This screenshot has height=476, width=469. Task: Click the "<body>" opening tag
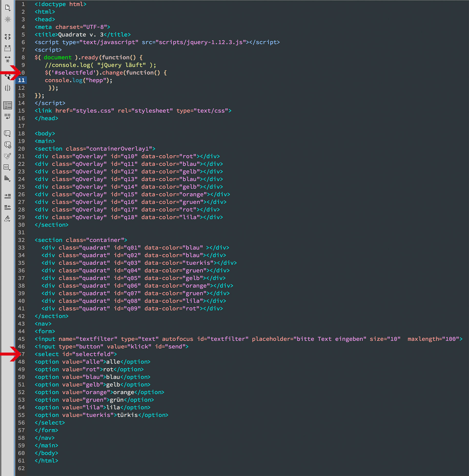point(45,133)
